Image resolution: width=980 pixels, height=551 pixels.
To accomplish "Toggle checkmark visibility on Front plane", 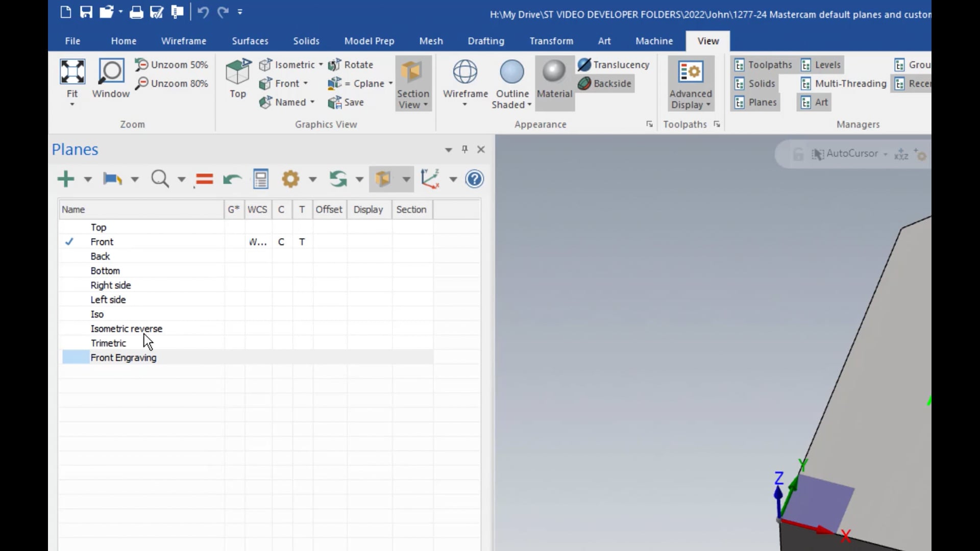I will click(69, 241).
